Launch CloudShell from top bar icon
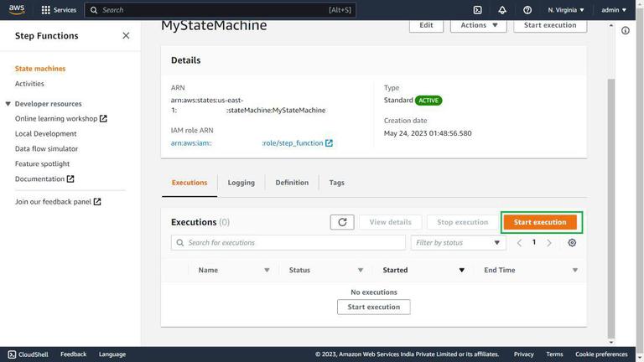This screenshot has width=644, height=362. [477, 10]
